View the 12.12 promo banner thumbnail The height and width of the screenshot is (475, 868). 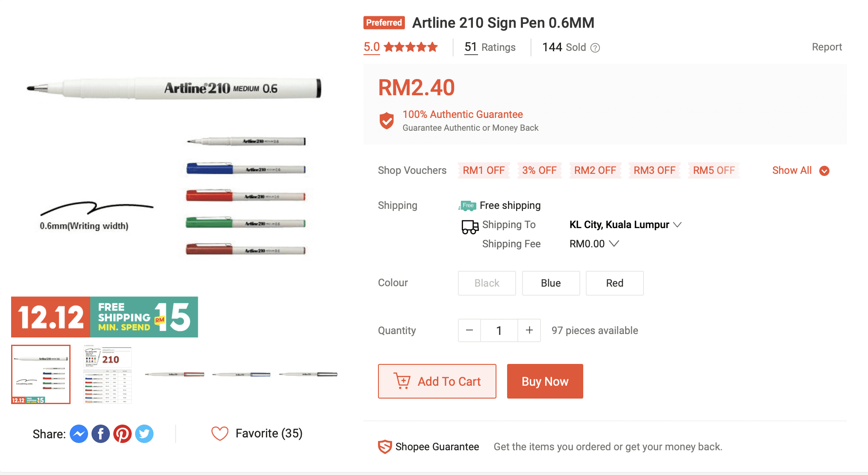(x=40, y=374)
